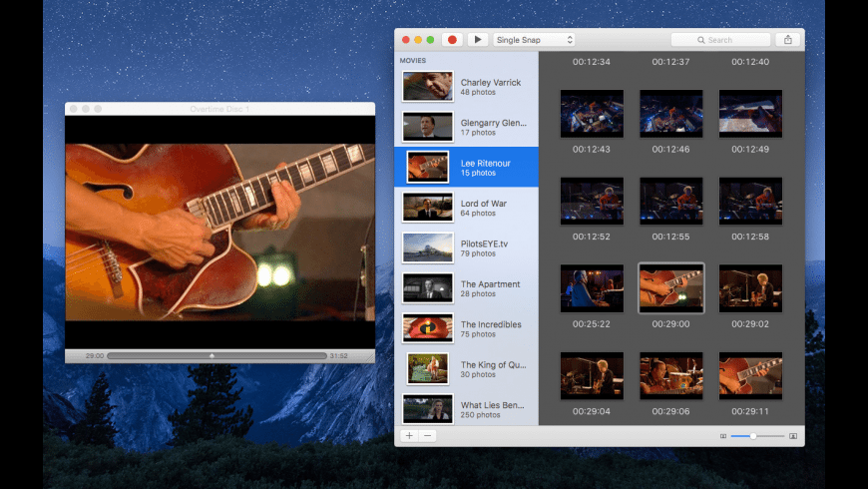Select the snapshot at 00:29:11

pyautogui.click(x=750, y=376)
